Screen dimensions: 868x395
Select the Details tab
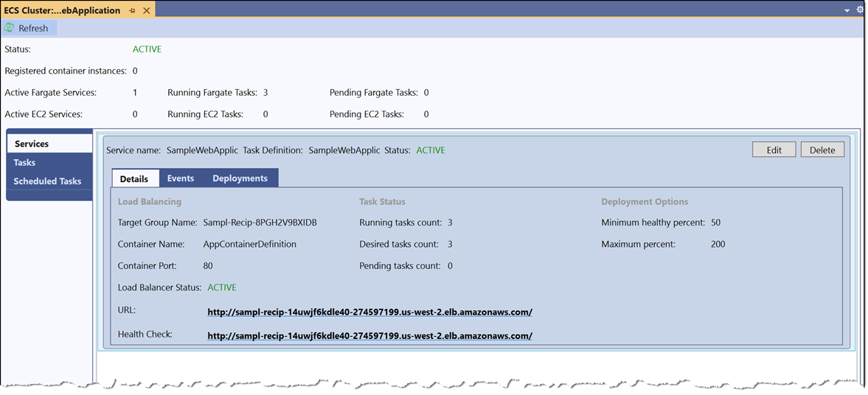[x=134, y=178]
